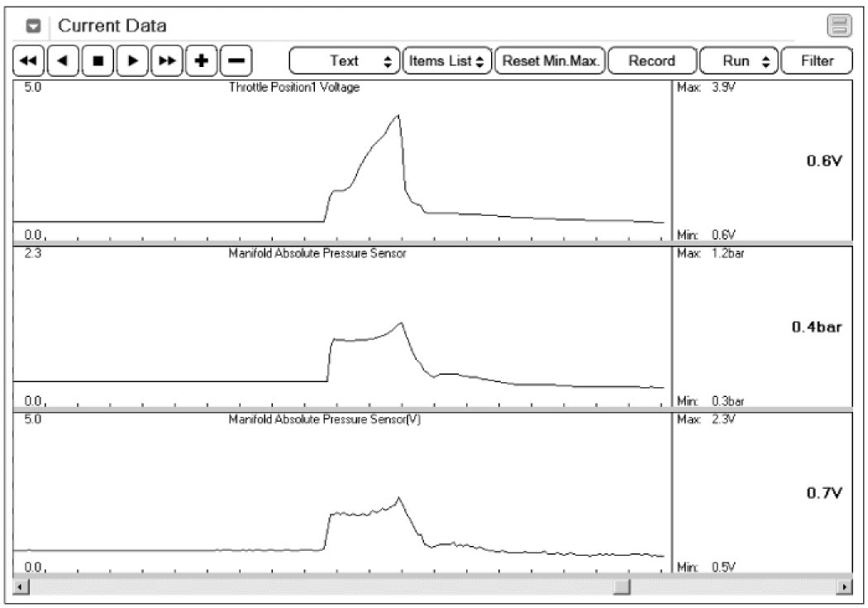Start recording with the Record button
Screen dimensions: 868x608
tap(651, 61)
